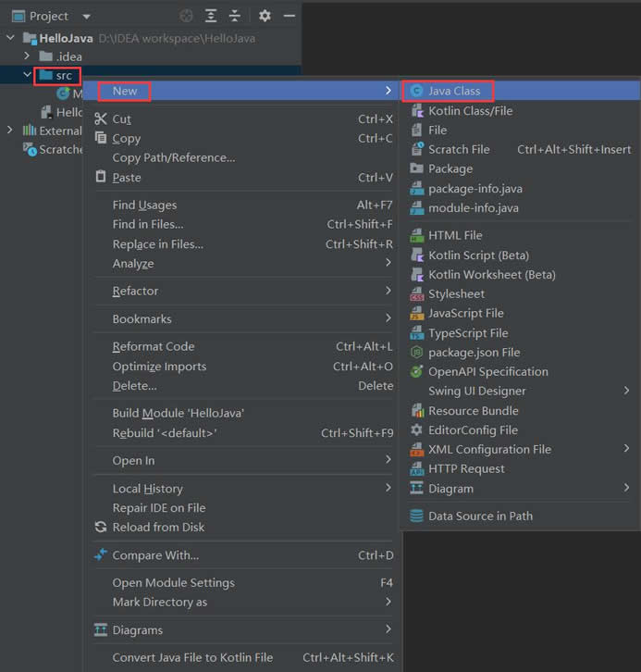Click the JavaScript File icon
The image size is (641, 672).
tap(416, 313)
